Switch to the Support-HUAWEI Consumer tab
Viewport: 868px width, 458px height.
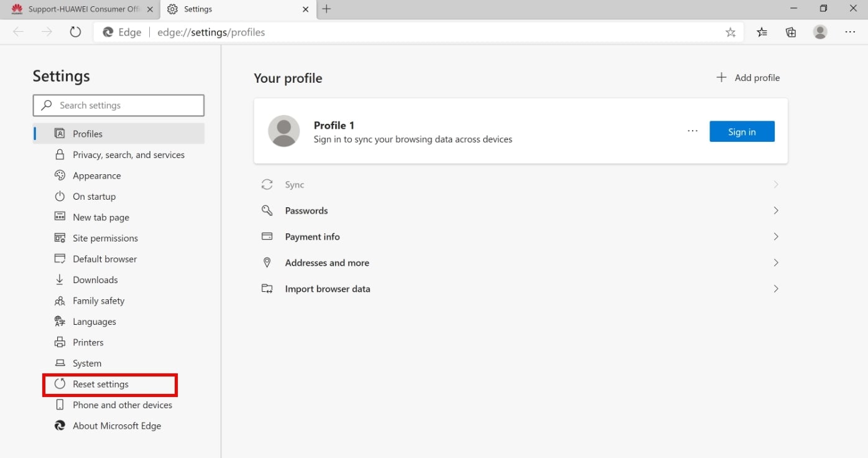[81, 9]
